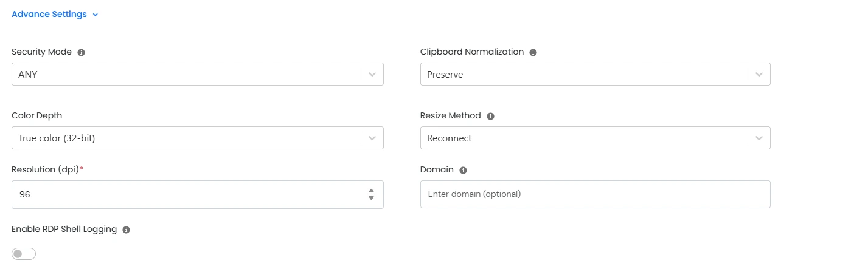Decrease the Resolution dpi value
Image resolution: width=868 pixels, height=269 pixels.
[371, 198]
